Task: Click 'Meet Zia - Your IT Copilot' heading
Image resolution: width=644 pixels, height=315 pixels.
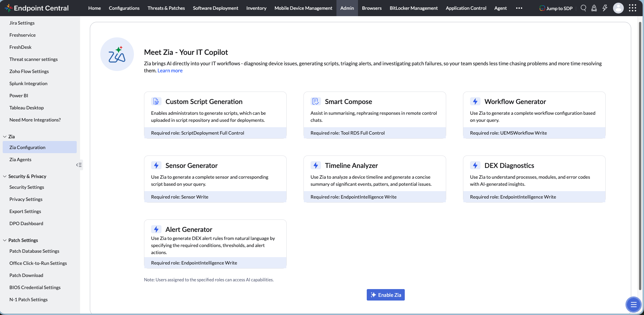Action: tap(186, 52)
